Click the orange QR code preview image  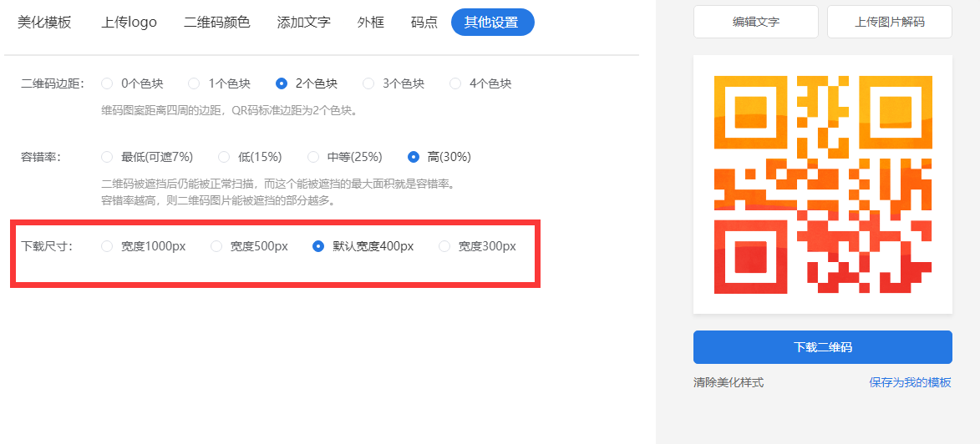coord(822,184)
